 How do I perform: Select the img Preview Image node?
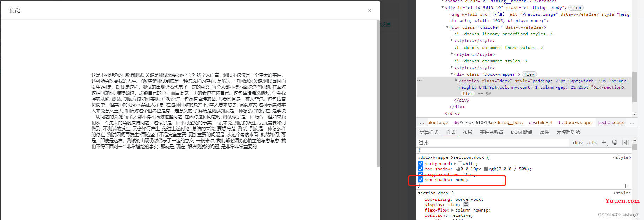click(539, 18)
